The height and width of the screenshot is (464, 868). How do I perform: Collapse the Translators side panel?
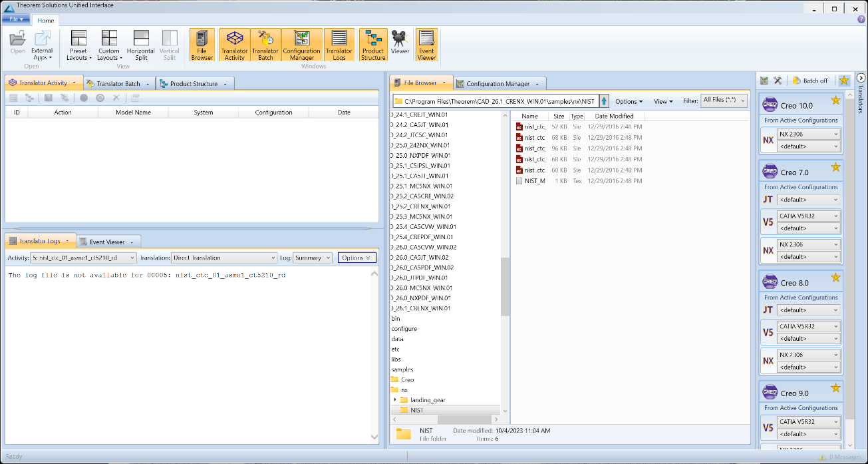(860, 78)
